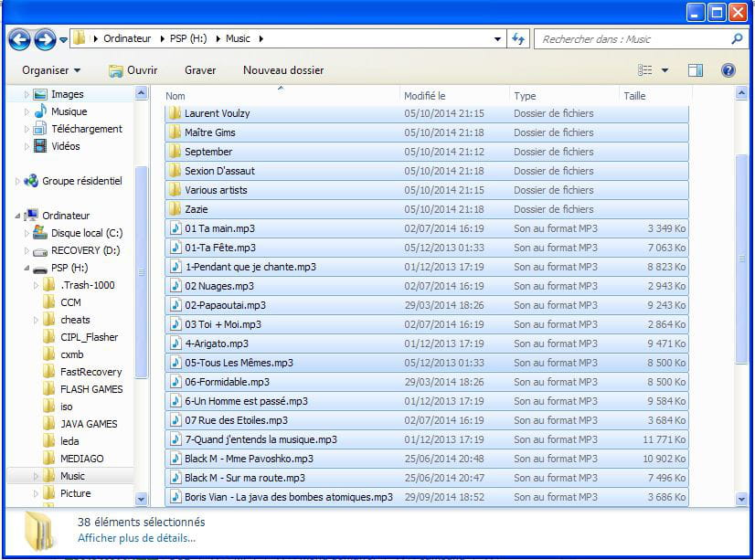The width and height of the screenshot is (755, 560).
Task: Click the 'Afficher plus de détails...' link
Action: click(x=137, y=538)
